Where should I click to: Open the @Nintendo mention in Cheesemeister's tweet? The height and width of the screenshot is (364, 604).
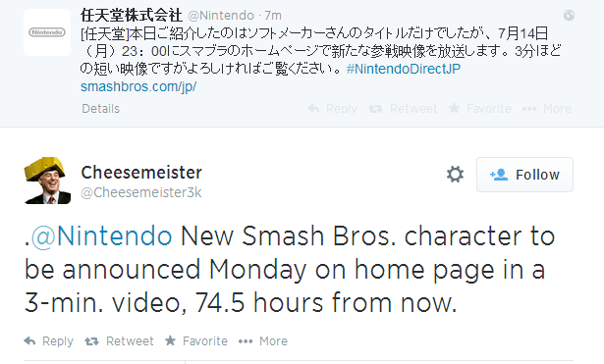(x=101, y=235)
